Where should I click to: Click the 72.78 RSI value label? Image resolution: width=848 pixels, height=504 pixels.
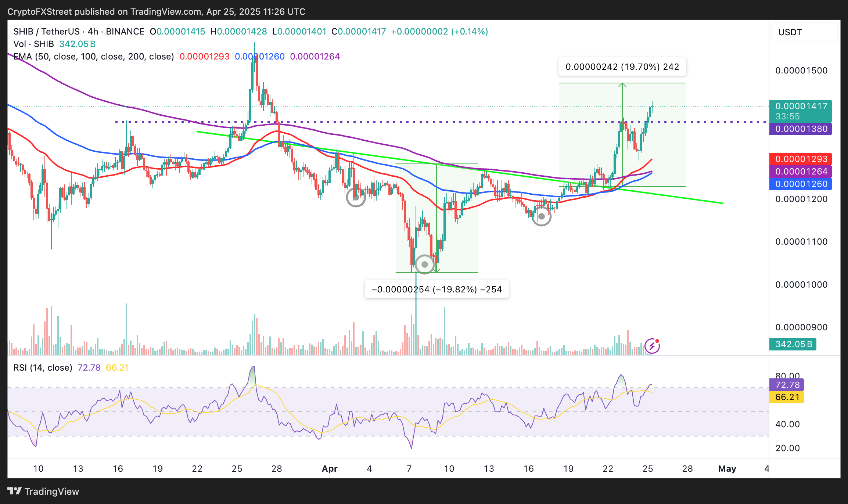pos(787,385)
